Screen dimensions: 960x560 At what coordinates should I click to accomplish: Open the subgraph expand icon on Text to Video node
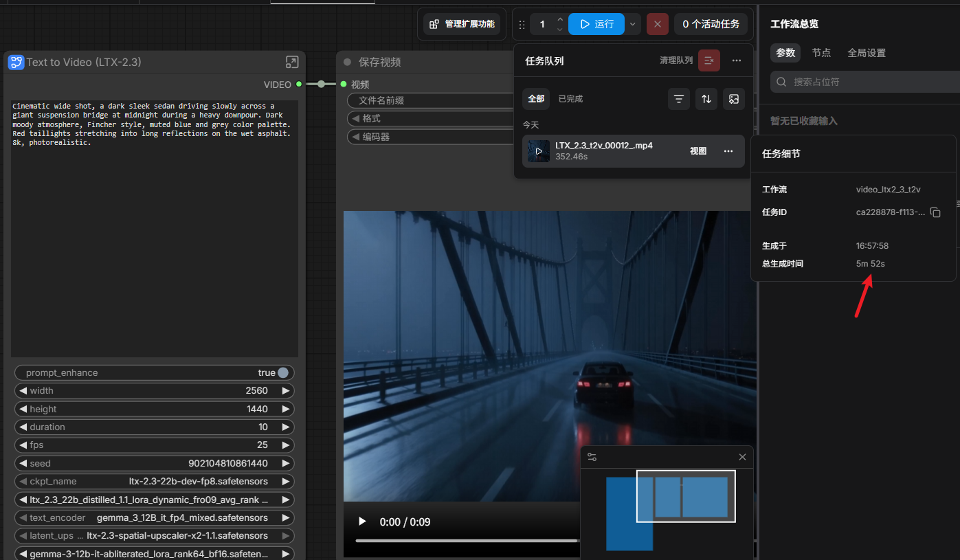(292, 63)
